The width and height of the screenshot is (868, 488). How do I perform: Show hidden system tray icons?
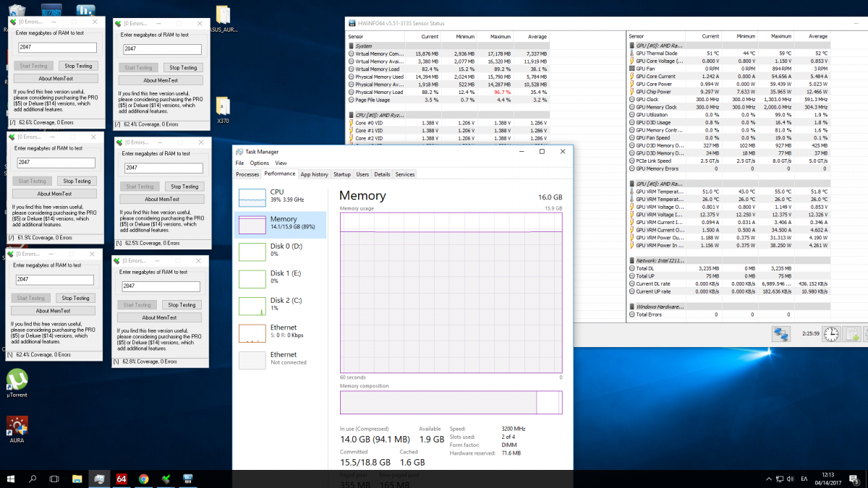click(768, 479)
